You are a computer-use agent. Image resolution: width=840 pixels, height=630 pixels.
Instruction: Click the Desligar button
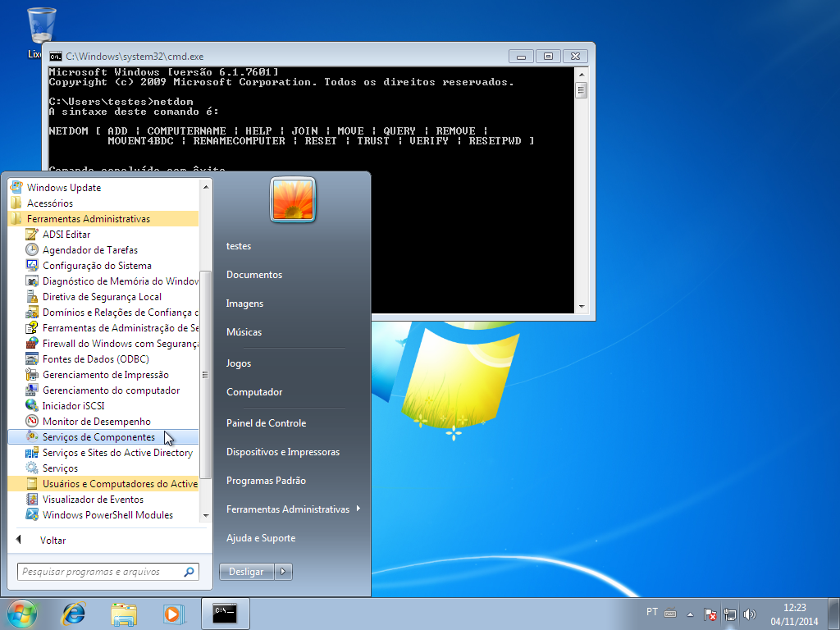tap(245, 571)
